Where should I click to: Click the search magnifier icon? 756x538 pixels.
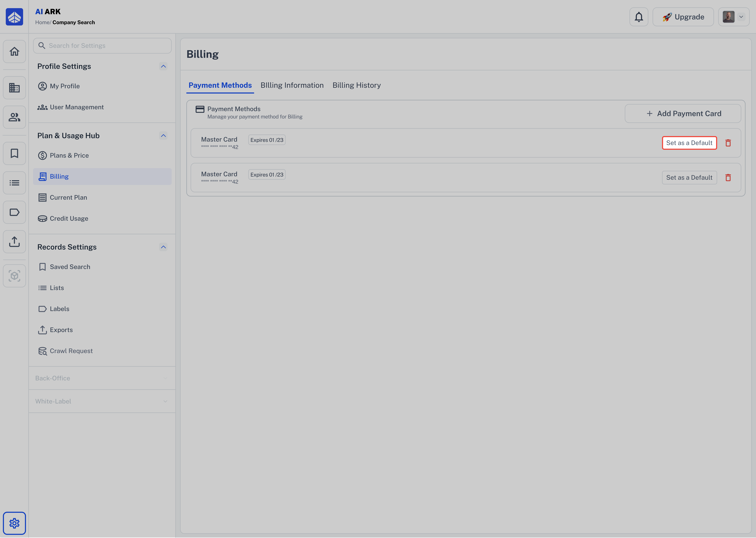coord(42,46)
